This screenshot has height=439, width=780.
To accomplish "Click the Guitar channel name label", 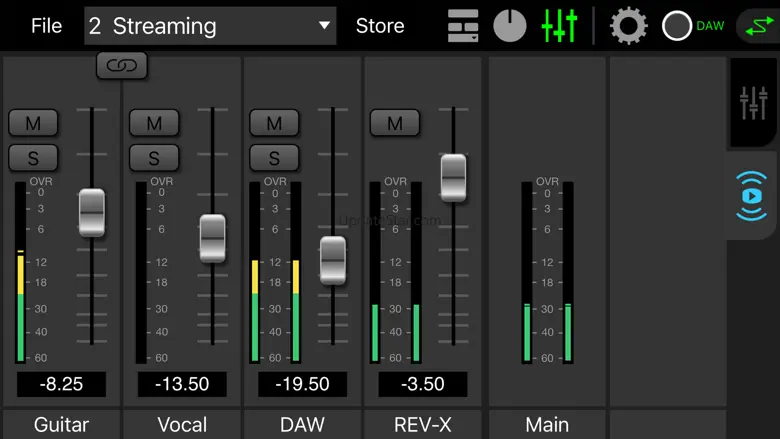I will pyautogui.click(x=61, y=424).
